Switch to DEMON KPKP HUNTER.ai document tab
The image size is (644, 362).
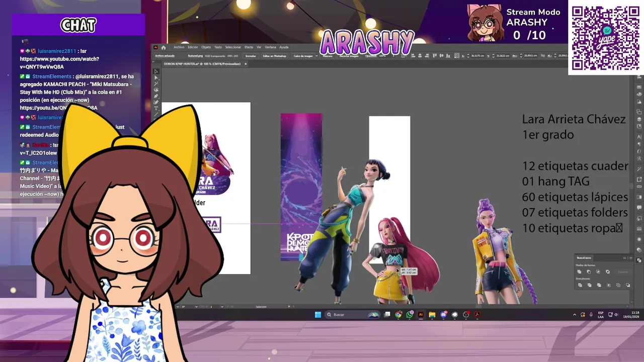tap(202, 64)
